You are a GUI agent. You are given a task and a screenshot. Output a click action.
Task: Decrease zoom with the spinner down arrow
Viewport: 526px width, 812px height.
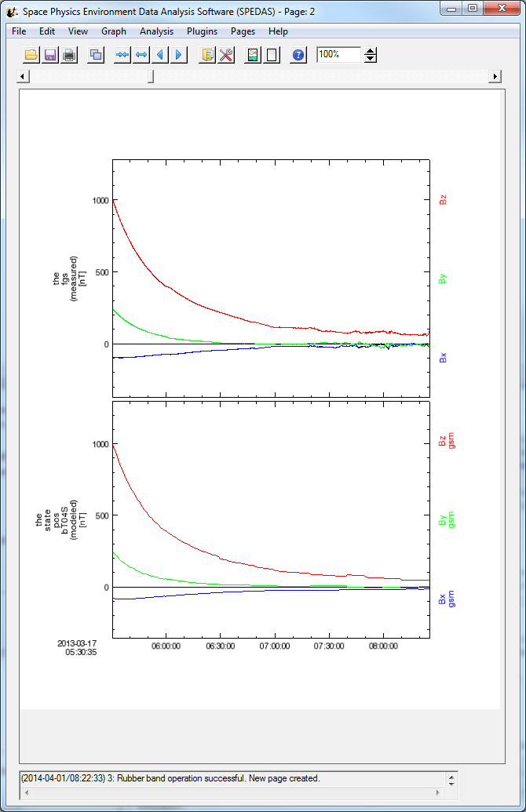(371, 59)
